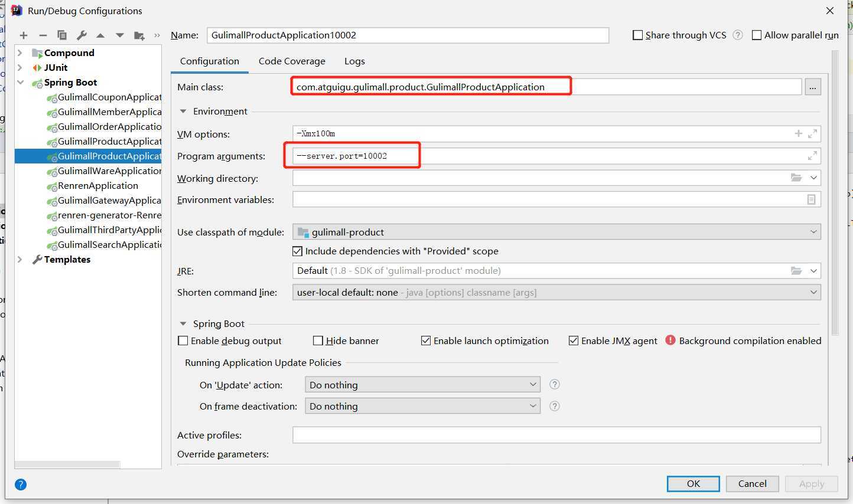Click the tree panel horizontal scrollbar

tap(67, 464)
